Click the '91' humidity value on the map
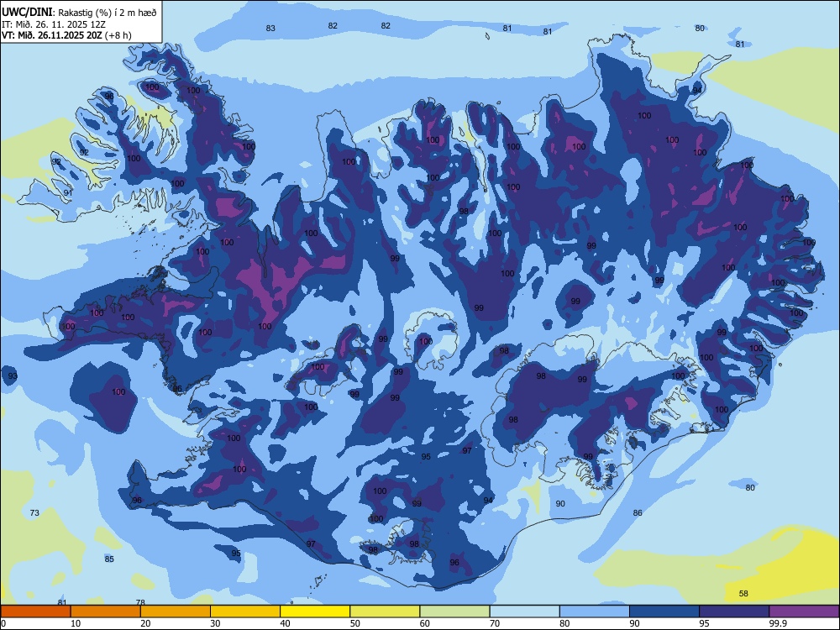The width and height of the screenshot is (840, 630). pos(67,193)
